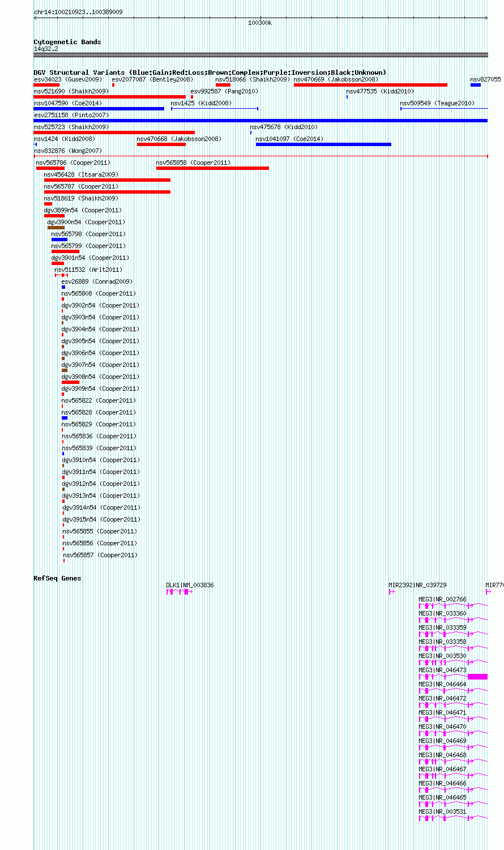Click the red nsv456428 Itsara2009 bar

[107, 180]
